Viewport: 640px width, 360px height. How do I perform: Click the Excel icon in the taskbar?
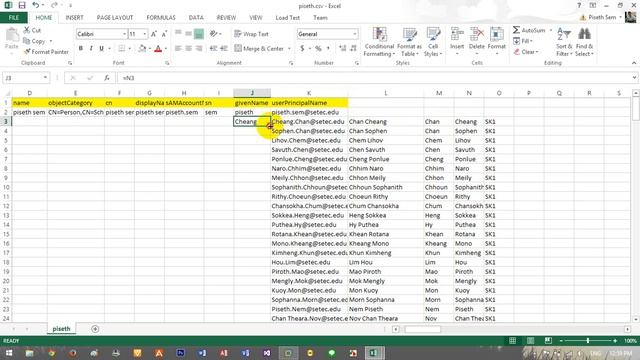coord(374,353)
